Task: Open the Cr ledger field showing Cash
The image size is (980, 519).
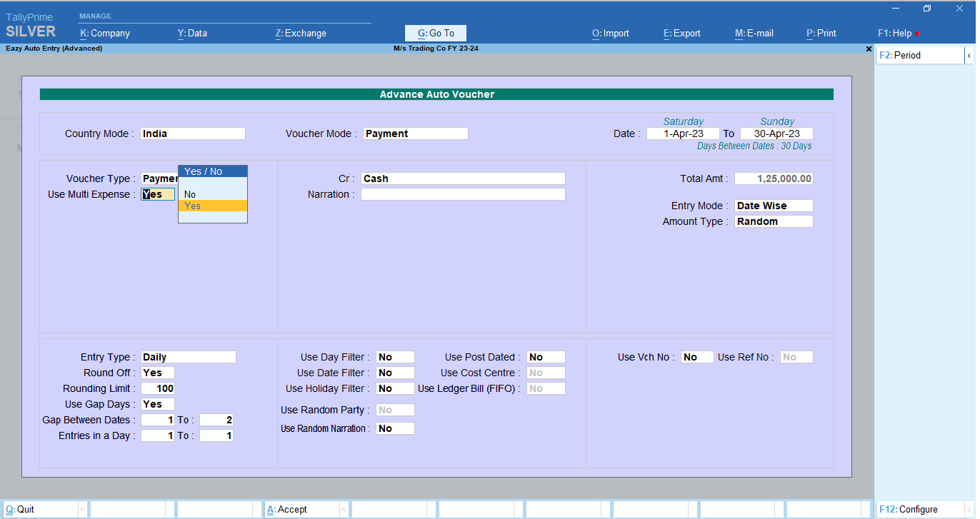Action: (463, 178)
